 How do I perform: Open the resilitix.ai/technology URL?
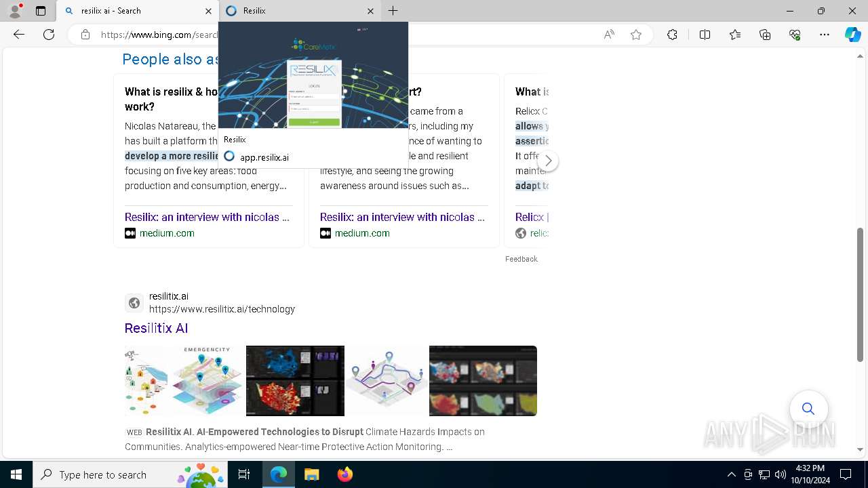click(x=222, y=309)
